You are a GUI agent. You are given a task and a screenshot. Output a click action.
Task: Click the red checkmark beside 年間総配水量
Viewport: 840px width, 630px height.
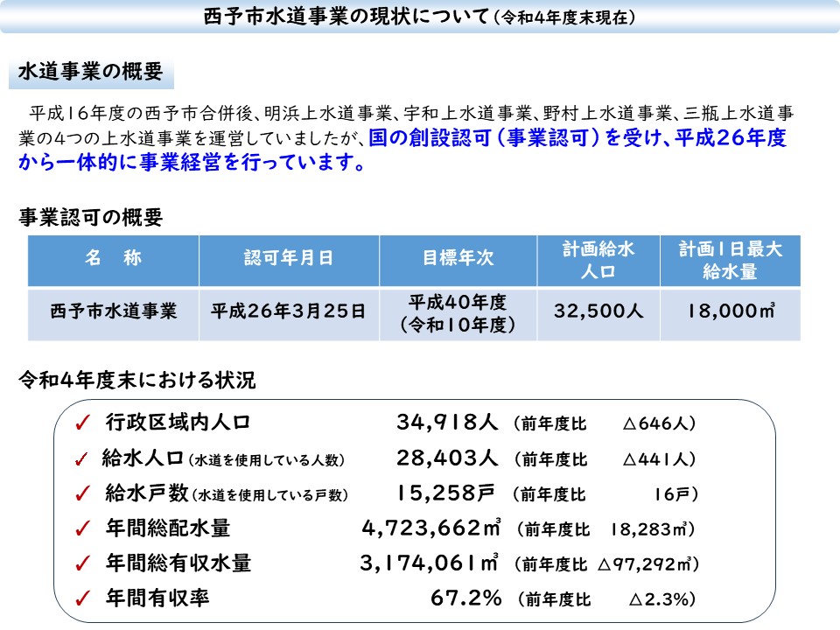pos(82,528)
